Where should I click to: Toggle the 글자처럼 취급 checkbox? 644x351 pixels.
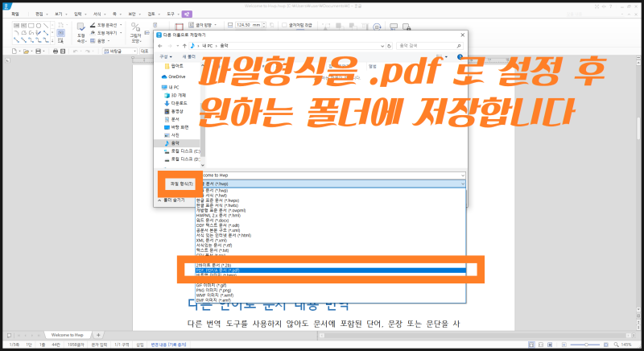pos(284,25)
